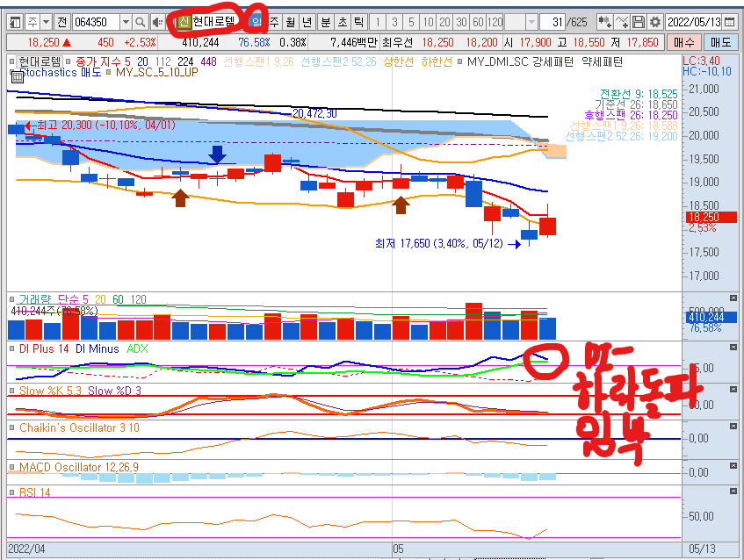Click the 강세패턴 legend label

click(x=553, y=61)
